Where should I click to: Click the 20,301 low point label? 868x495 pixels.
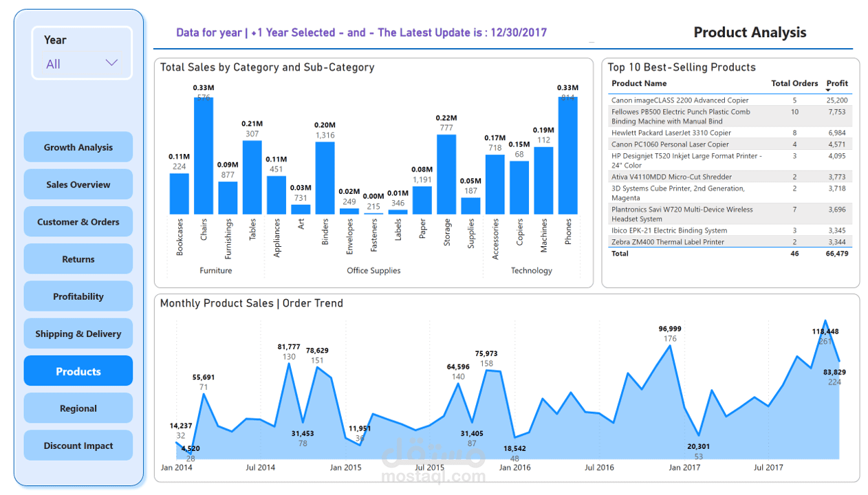tap(699, 446)
